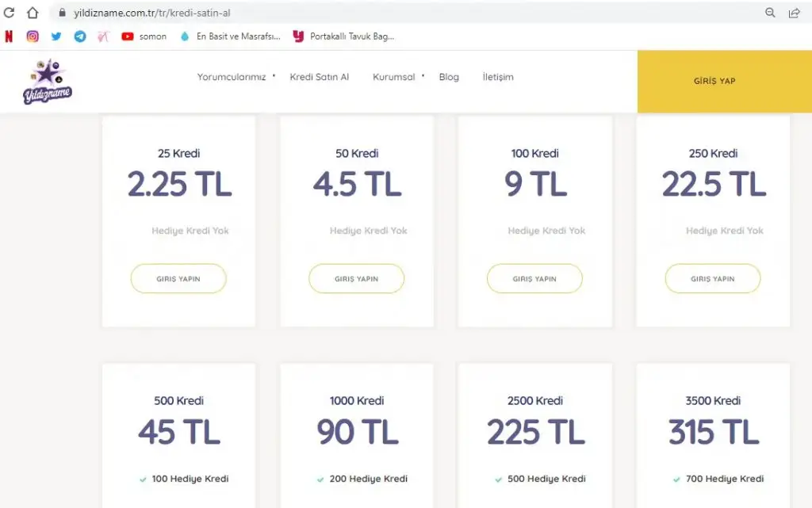The width and height of the screenshot is (812, 508).
Task: Open the YouTube 'somon' bookmark
Action: click(144, 36)
